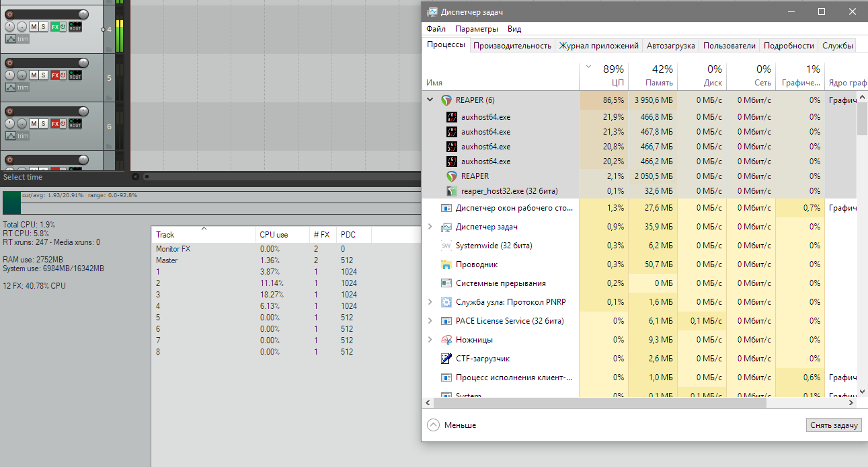The image size is (868, 467).
Task: Open FX chain for track 6
Action: [x=55, y=123]
